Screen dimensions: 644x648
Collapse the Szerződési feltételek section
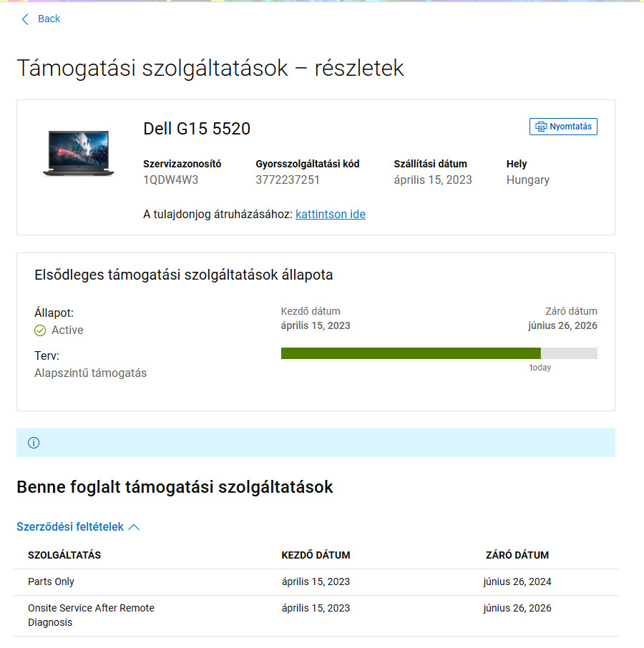(78, 526)
